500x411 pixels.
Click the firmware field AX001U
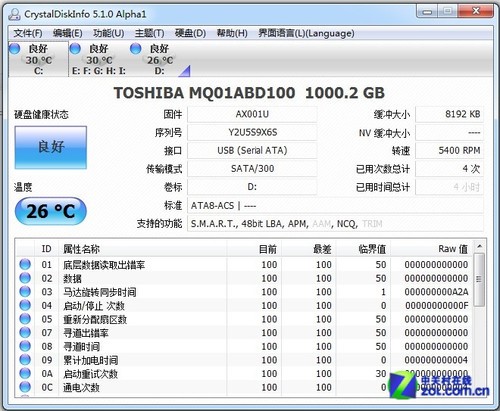(252, 114)
